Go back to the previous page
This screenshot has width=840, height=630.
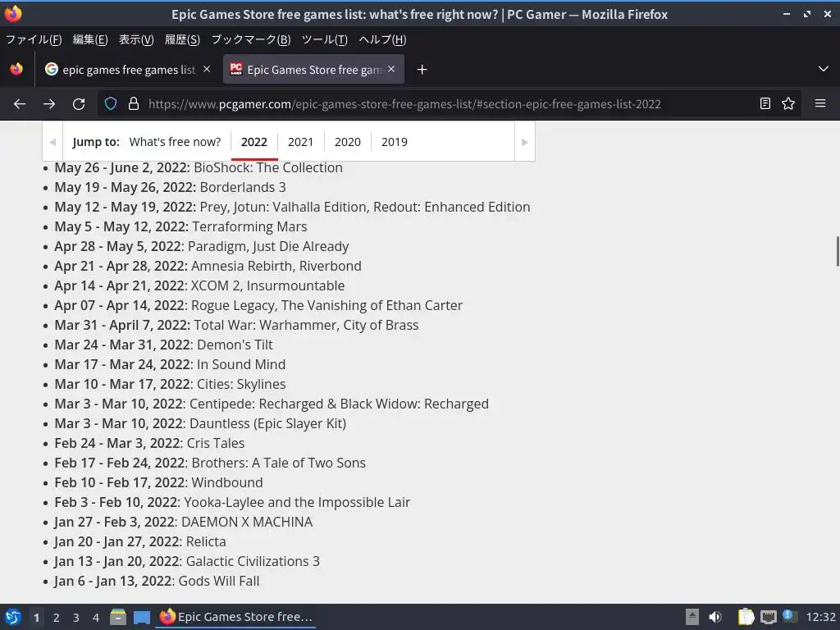tap(20, 104)
